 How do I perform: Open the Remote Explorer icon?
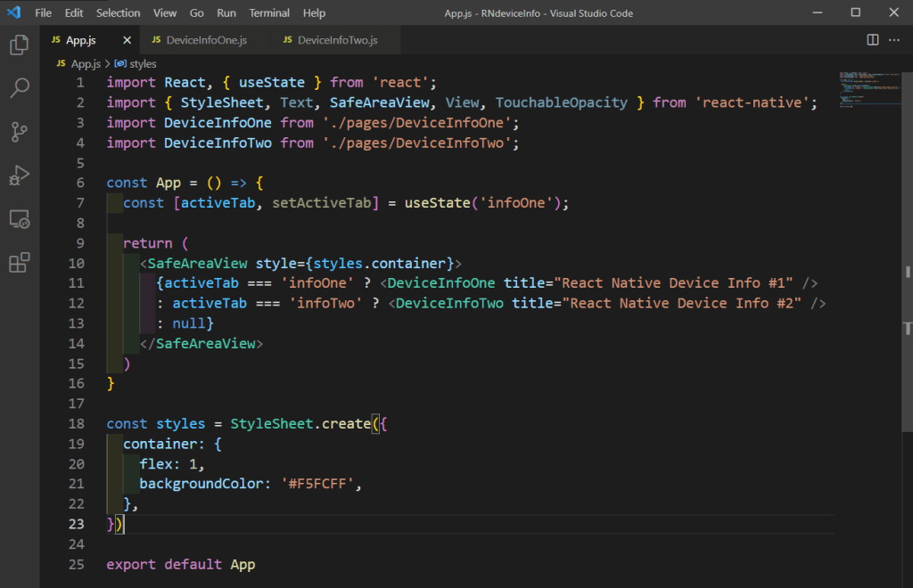(20, 219)
